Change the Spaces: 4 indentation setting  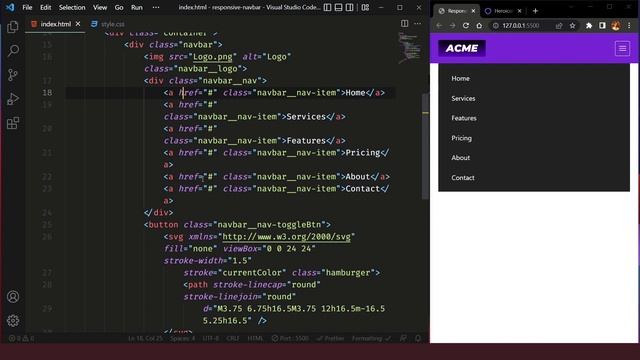tap(182, 338)
